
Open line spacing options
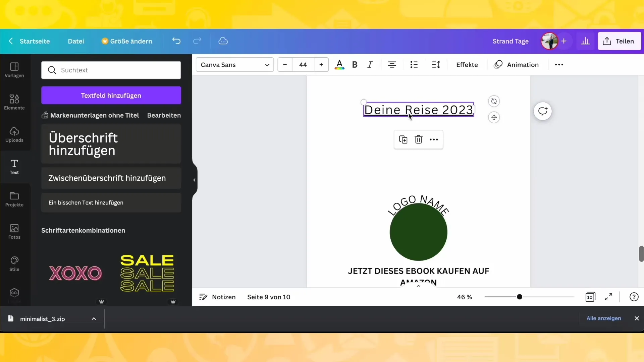(x=436, y=65)
